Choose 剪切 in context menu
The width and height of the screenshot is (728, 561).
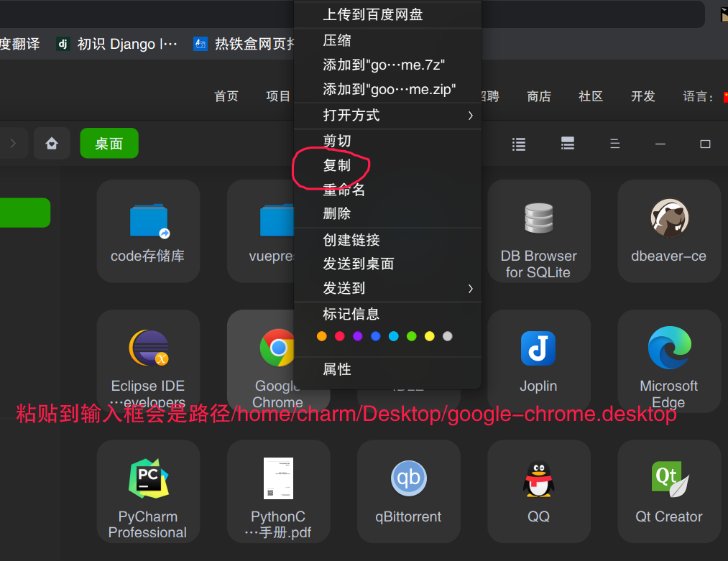(x=387, y=141)
